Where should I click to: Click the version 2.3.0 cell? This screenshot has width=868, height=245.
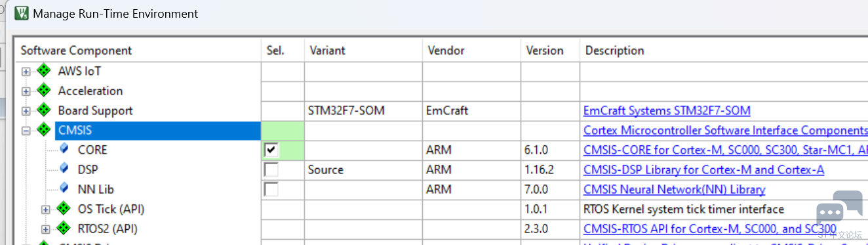[x=550, y=229]
